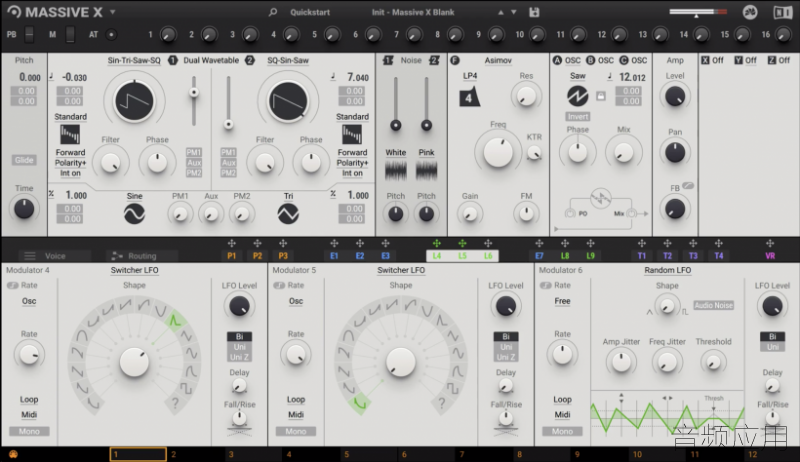The height and width of the screenshot is (462, 800).
Task: Select the highlighted waveform in Modulator 5 shape ring
Action: point(360,403)
